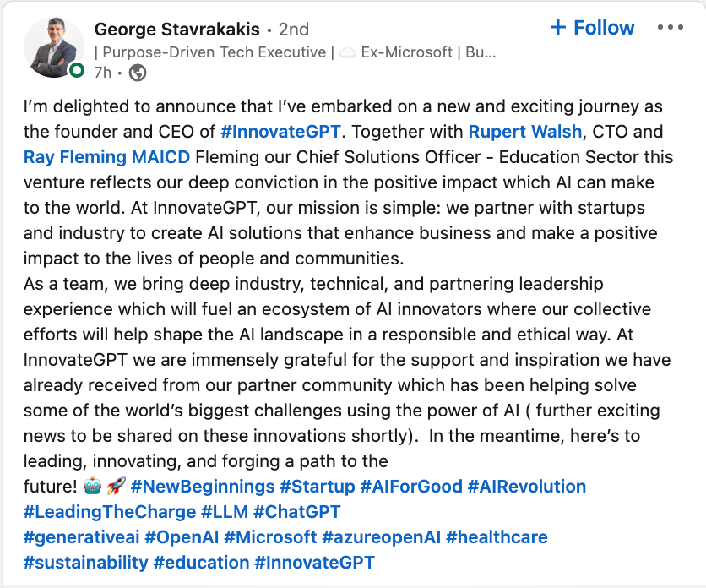The image size is (706, 588).
Task: Click the #OpenAI hashtag
Action: pyautogui.click(x=182, y=537)
